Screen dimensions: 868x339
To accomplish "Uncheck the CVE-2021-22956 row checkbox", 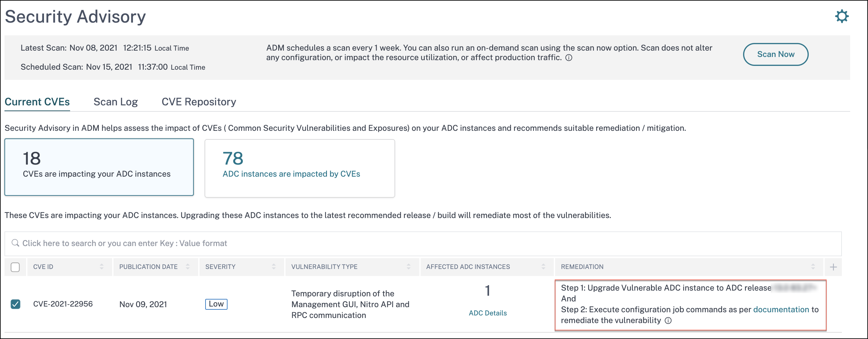I will click(15, 304).
